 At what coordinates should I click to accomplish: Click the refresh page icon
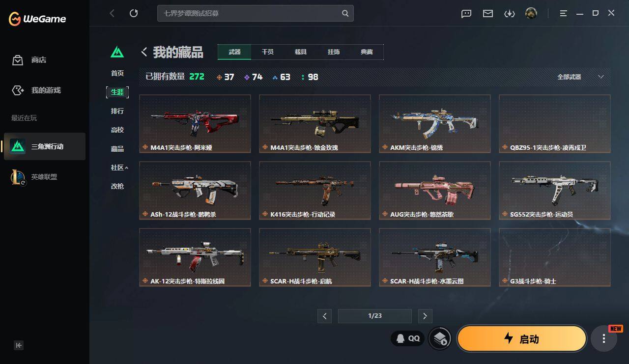134,13
